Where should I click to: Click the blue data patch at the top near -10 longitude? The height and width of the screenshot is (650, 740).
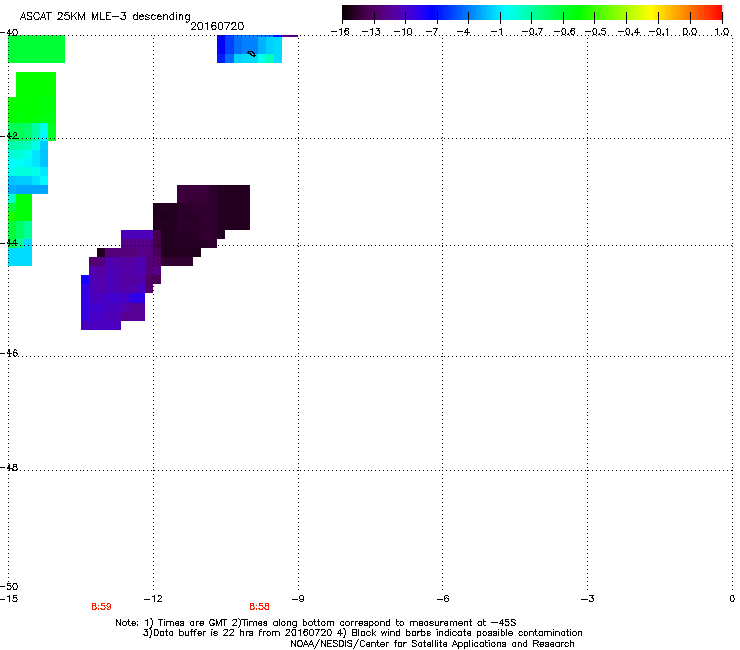[249, 49]
